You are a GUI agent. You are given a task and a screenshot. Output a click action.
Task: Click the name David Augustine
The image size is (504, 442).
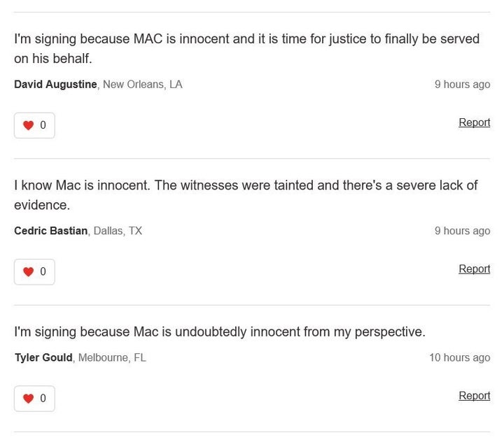coord(55,85)
